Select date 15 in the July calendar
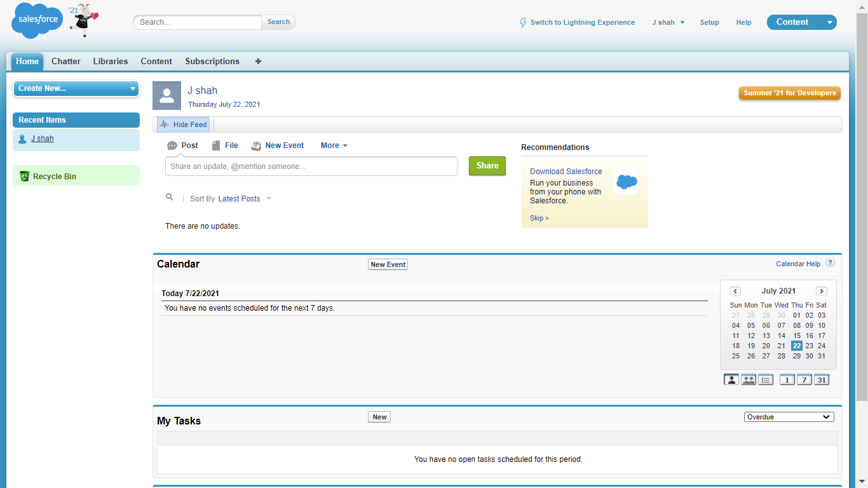The width and height of the screenshot is (868, 488). pyautogui.click(x=797, y=335)
